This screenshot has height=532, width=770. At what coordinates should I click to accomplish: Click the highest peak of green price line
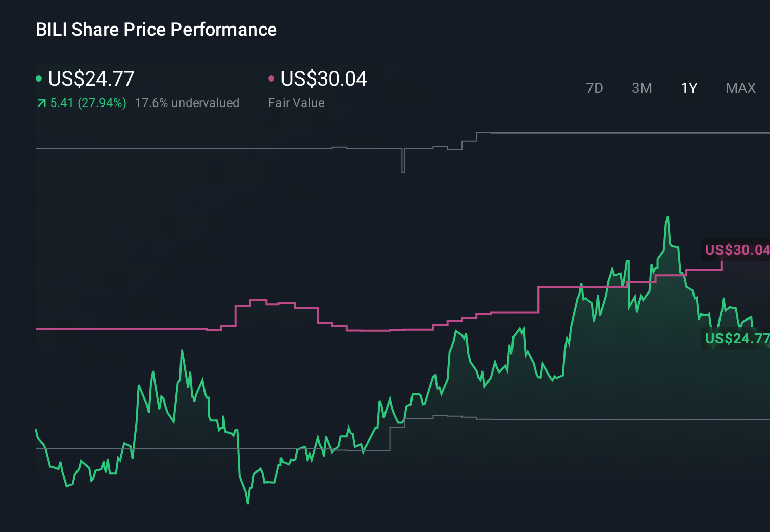[x=668, y=218]
